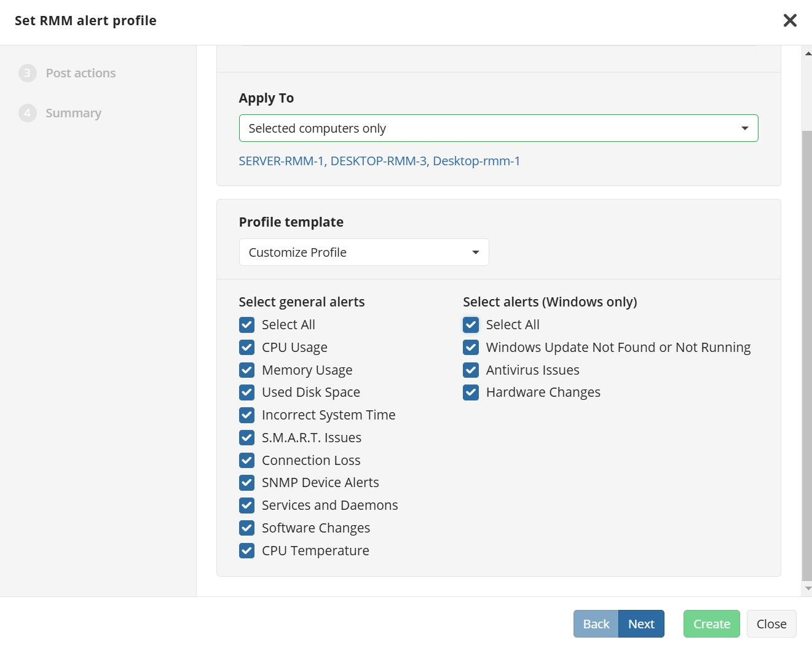Click the Close button in the footer
The height and width of the screenshot is (648, 812).
tap(771, 624)
